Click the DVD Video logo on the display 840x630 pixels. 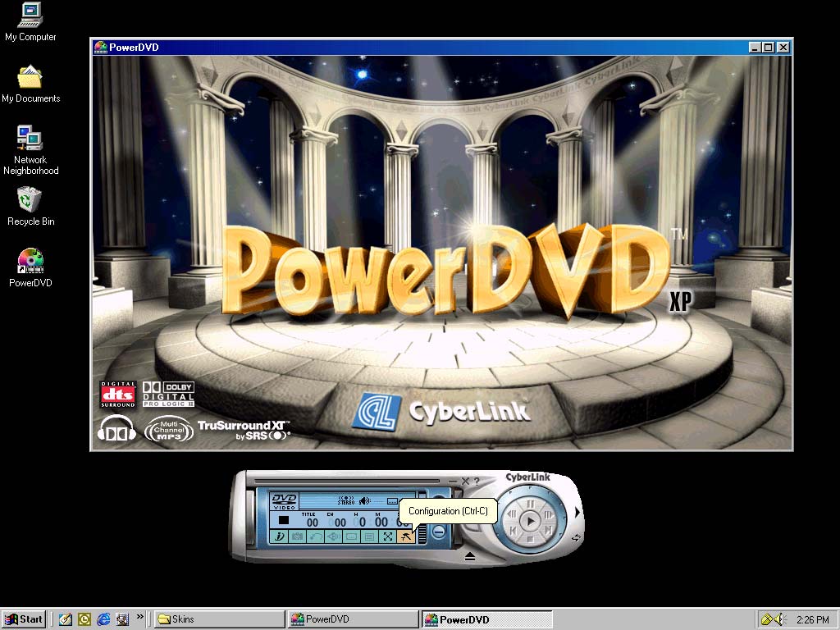(x=284, y=501)
